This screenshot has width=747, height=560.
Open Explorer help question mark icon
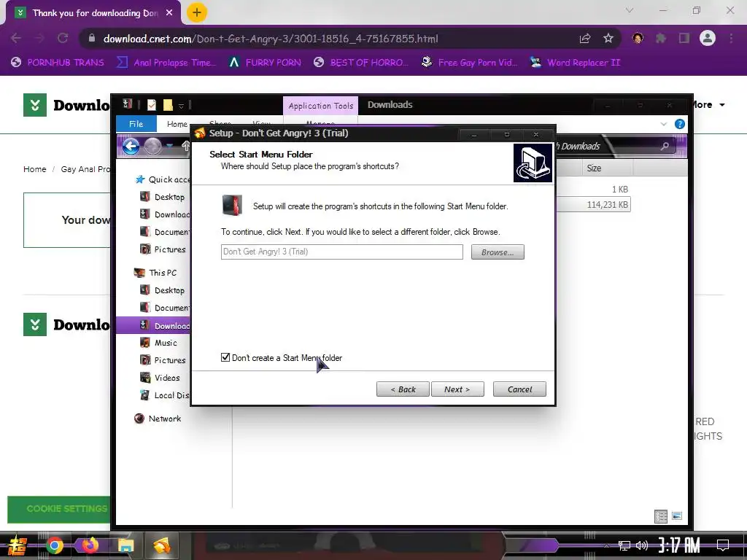point(680,124)
